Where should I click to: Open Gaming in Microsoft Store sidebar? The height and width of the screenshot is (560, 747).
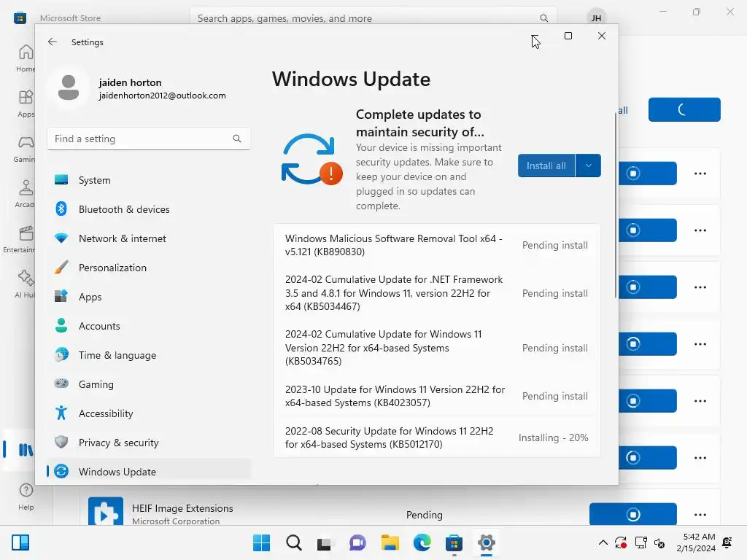pyautogui.click(x=25, y=149)
